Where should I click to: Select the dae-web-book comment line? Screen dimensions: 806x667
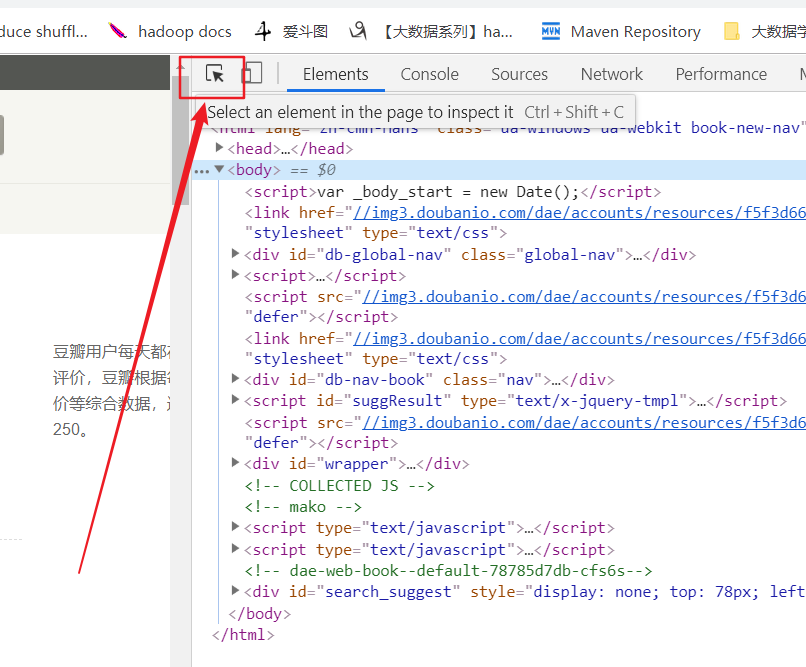[448, 571]
